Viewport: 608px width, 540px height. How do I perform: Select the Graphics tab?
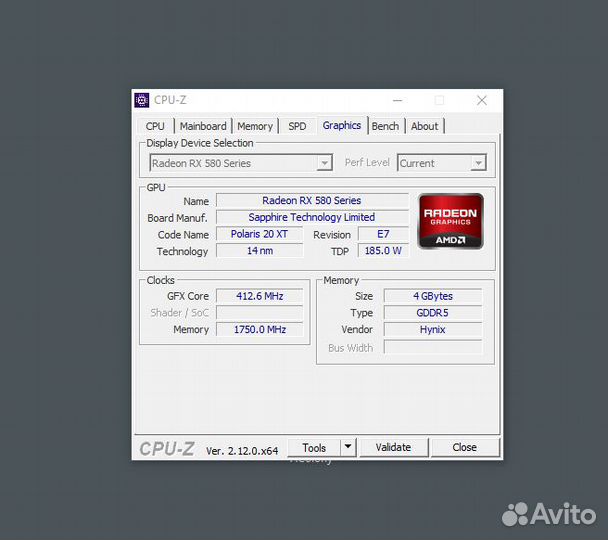(342, 126)
